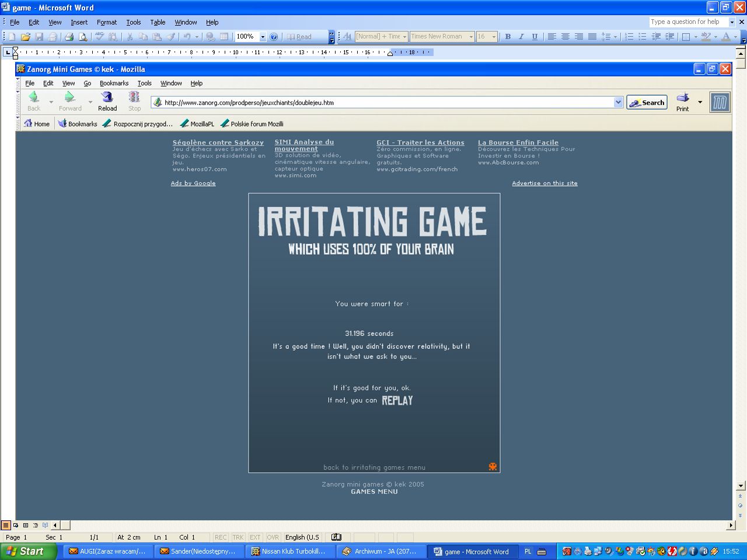The image size is (747, 560).
Task: Click the Microsoft Word Help icon
Action: pyautogui.click(x=274, y=37)
